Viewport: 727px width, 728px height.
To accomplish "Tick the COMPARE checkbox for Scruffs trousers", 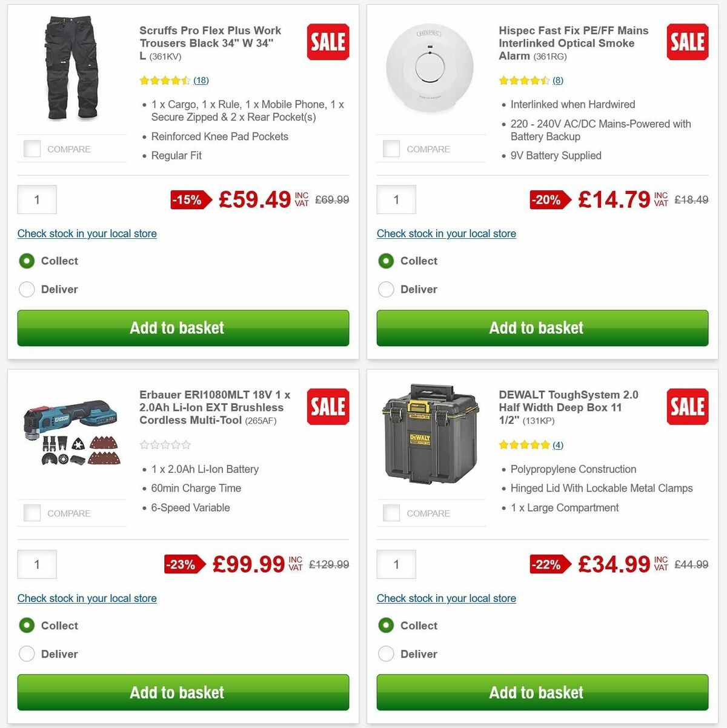I will [32, 149].
